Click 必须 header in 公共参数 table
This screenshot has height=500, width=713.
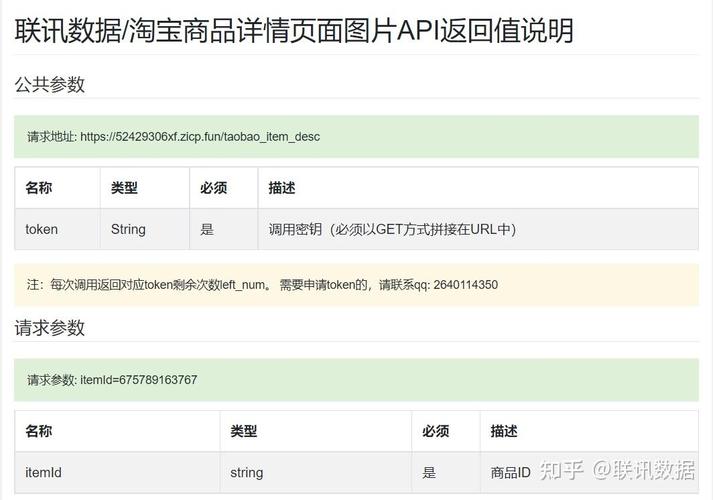(214, 188)
